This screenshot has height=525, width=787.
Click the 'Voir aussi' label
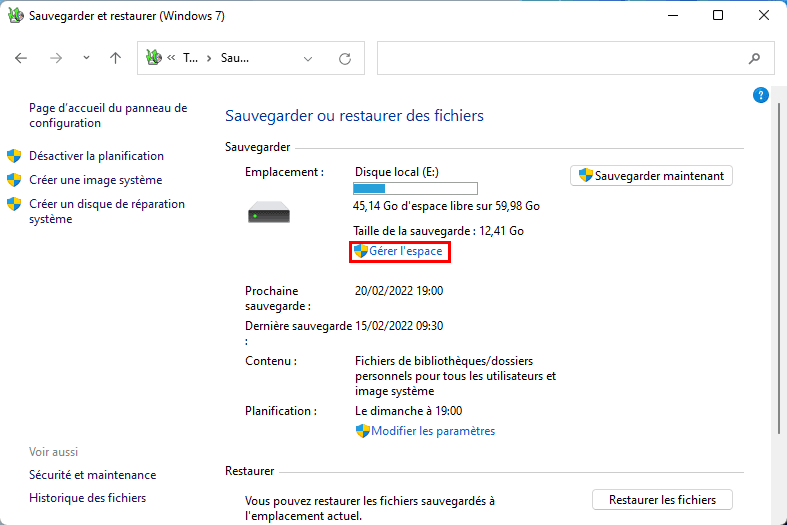53,452
